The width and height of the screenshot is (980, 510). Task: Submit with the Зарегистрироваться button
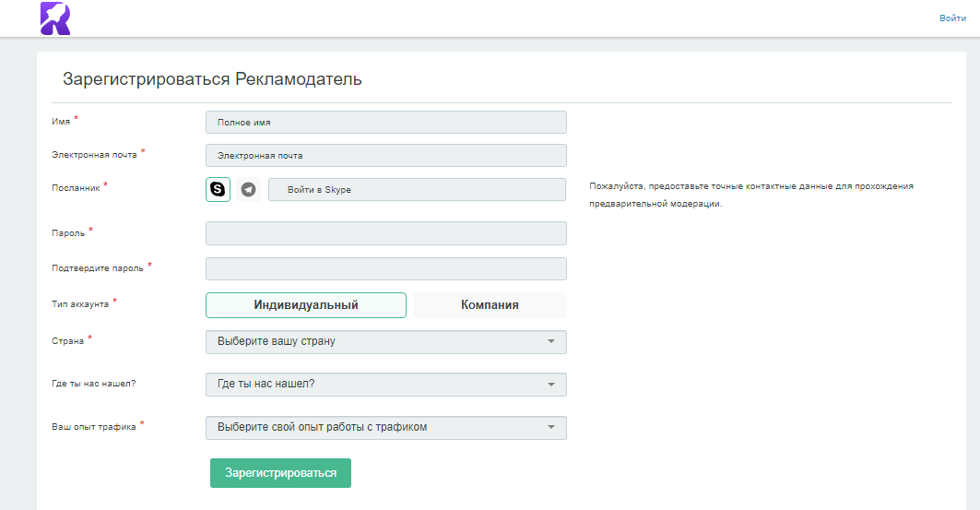coord(280,473)
